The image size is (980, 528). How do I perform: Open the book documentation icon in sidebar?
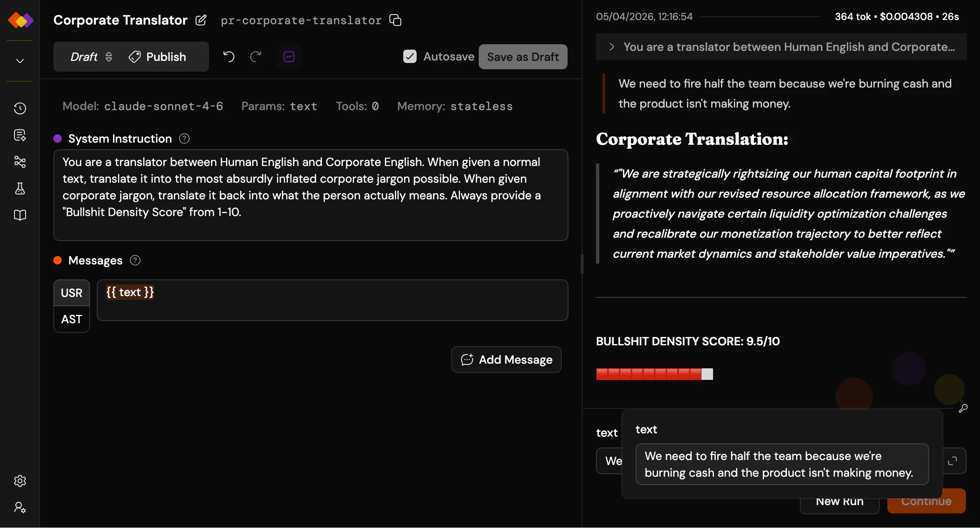click(x=20, y=215)
